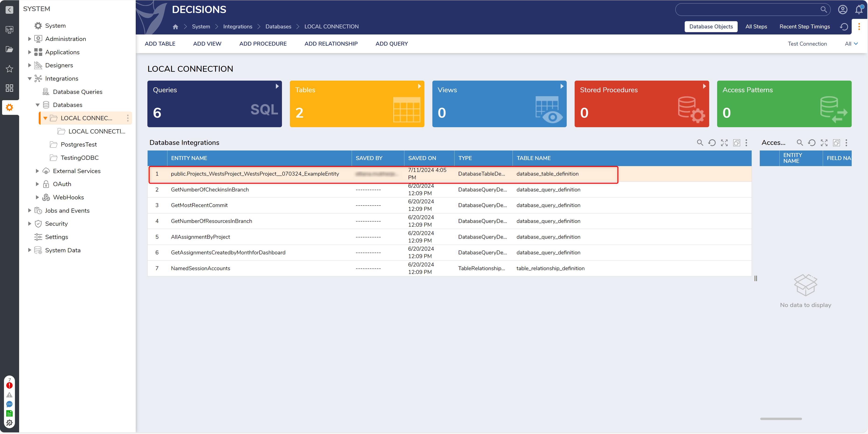Viewport: 868px width, 434px height.
Task: Expand the OAuth tree node
Action: 37,184
